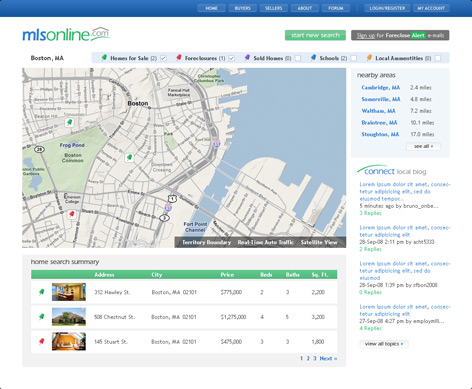
Task: Open MY ACCOUNT in the top bar
Action: (431, 8)
